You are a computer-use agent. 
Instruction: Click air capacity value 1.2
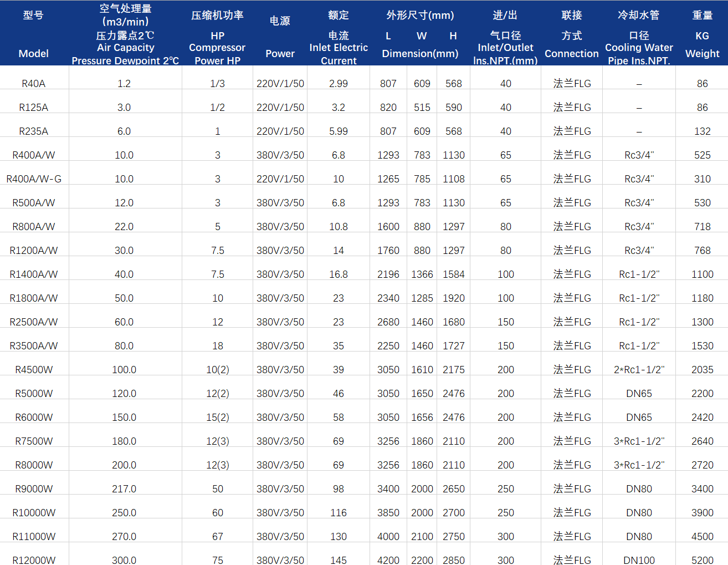[124, 84]
